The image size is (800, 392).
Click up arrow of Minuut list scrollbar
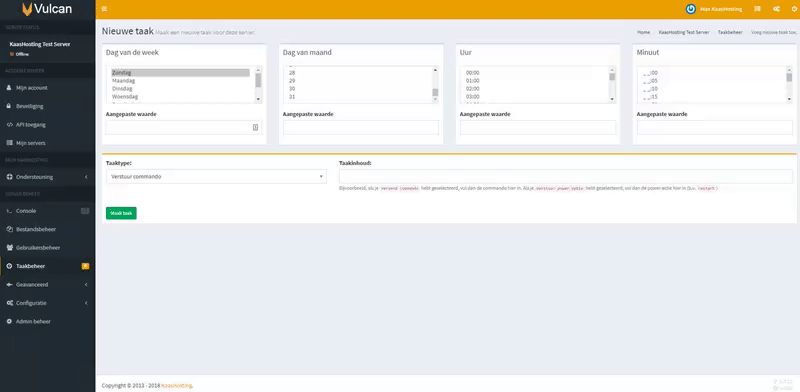click(x=789, y=70)
